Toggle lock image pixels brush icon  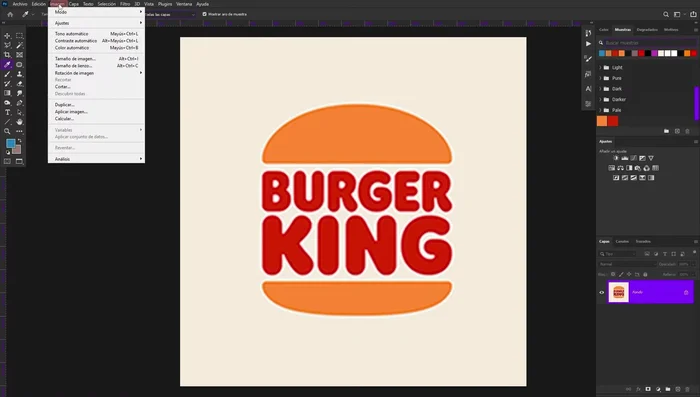tap(621, 274)
